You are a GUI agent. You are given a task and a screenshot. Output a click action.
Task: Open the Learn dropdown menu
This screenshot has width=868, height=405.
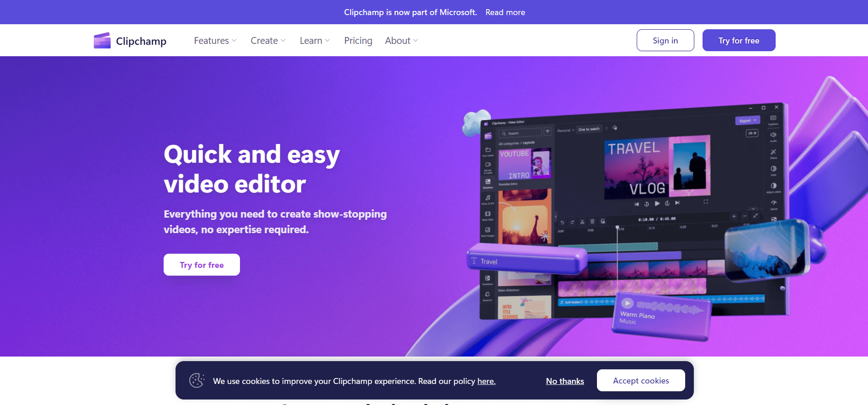[314, 41]
